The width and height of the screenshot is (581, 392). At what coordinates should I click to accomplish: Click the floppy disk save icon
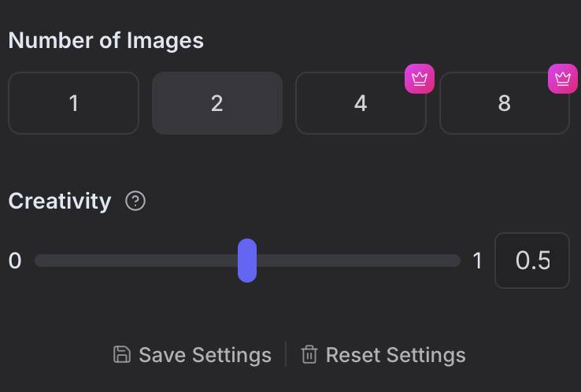click(x=122, y=355)
